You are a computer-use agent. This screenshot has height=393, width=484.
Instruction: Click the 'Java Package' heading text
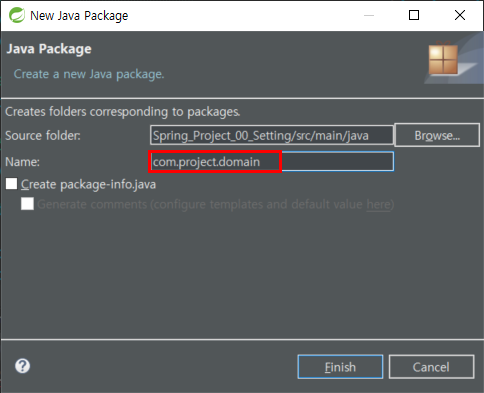click(49, 49)
